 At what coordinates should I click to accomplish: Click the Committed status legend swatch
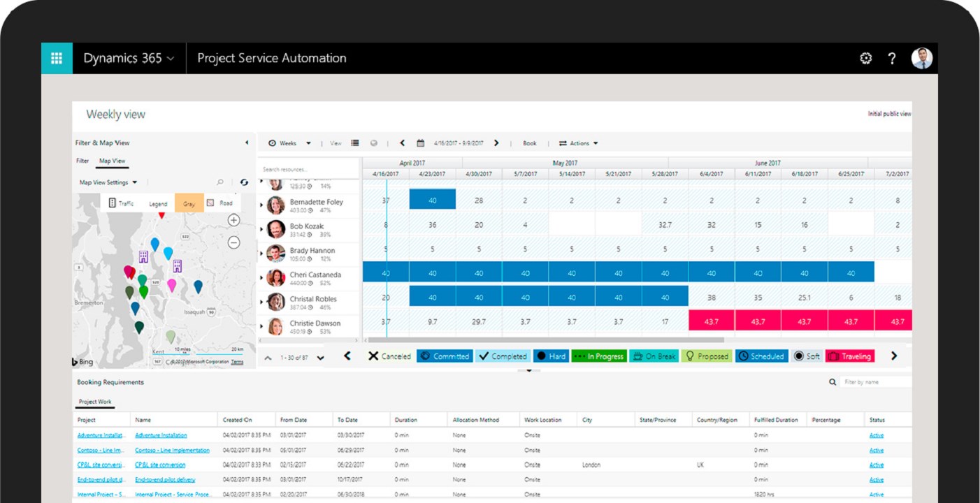point(445,356)
